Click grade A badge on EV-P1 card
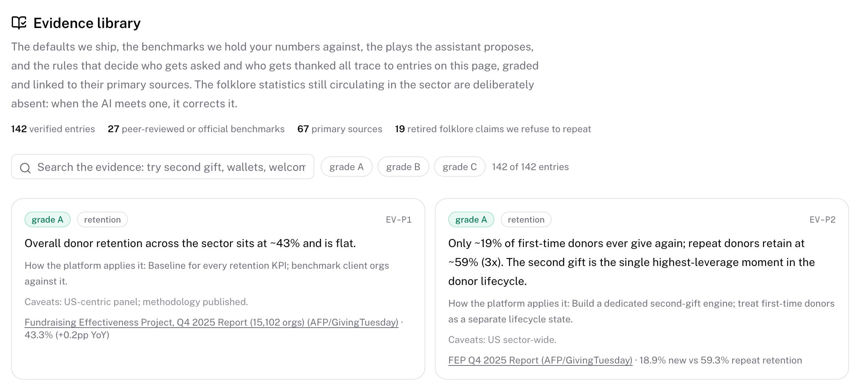The image size is (868, 386). pyautogui.click(x=47, y=219)
